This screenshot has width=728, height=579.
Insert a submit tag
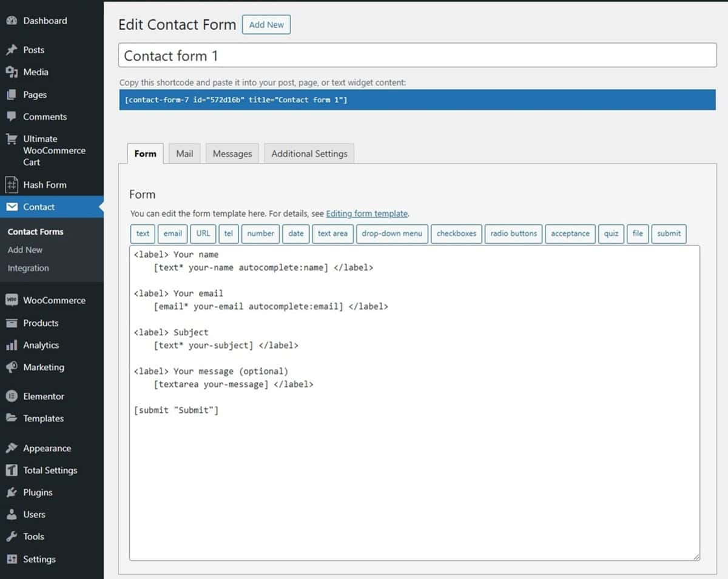pos(669,233)
